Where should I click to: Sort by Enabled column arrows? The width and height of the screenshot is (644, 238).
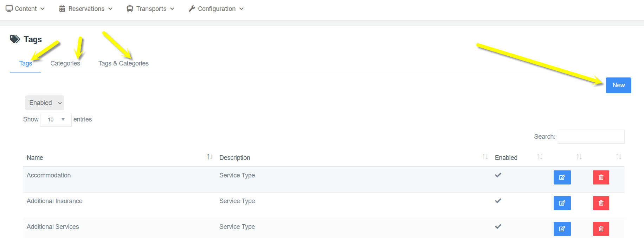pyautogui.click(x=539, y=157)
